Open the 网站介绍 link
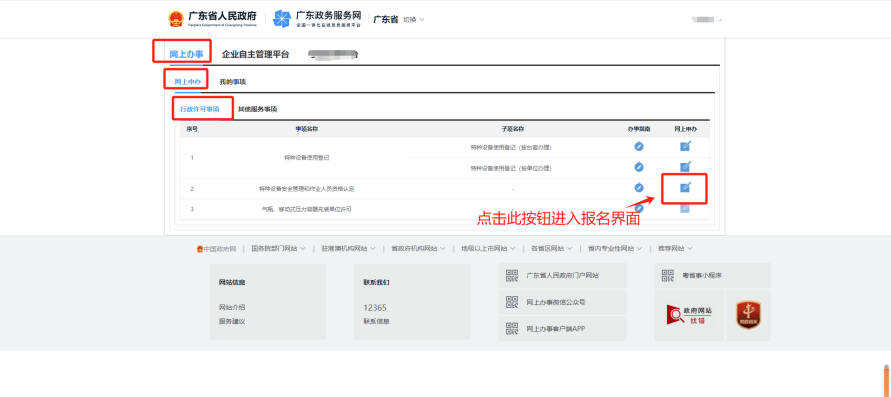Screen dimensions: 891x397 click(x=232, y=307)
